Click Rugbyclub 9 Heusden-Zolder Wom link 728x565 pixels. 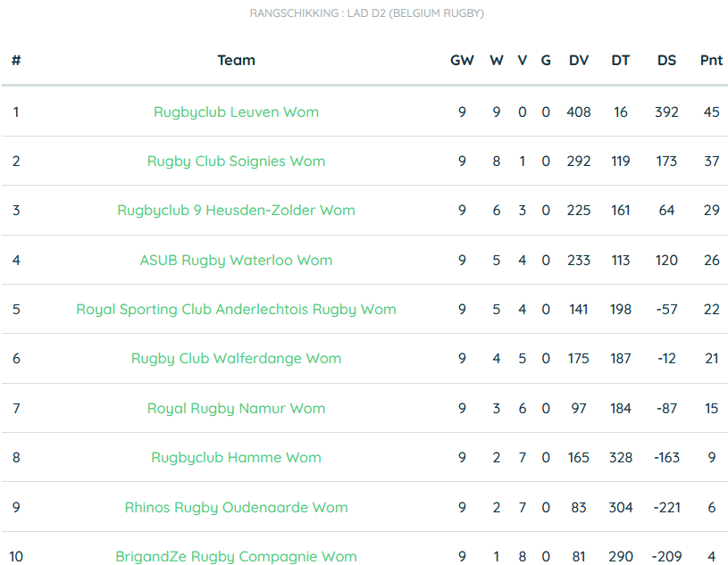236,211
